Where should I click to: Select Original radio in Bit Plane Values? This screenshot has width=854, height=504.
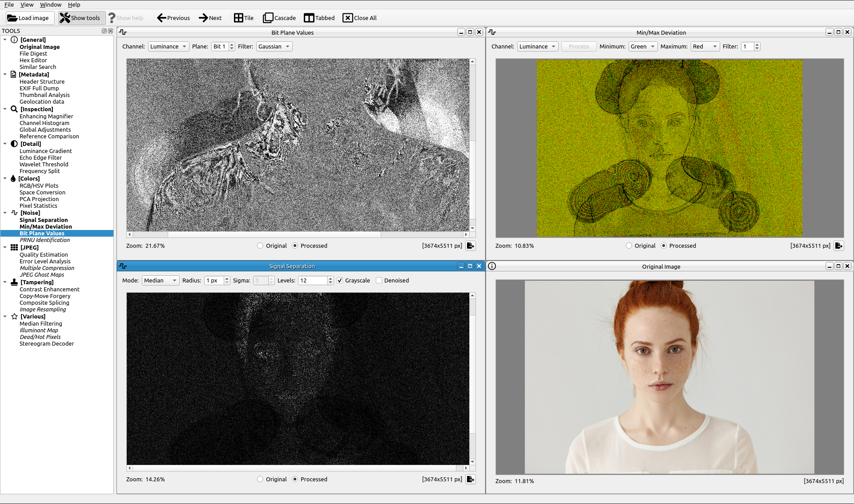(x=260, y=246)
